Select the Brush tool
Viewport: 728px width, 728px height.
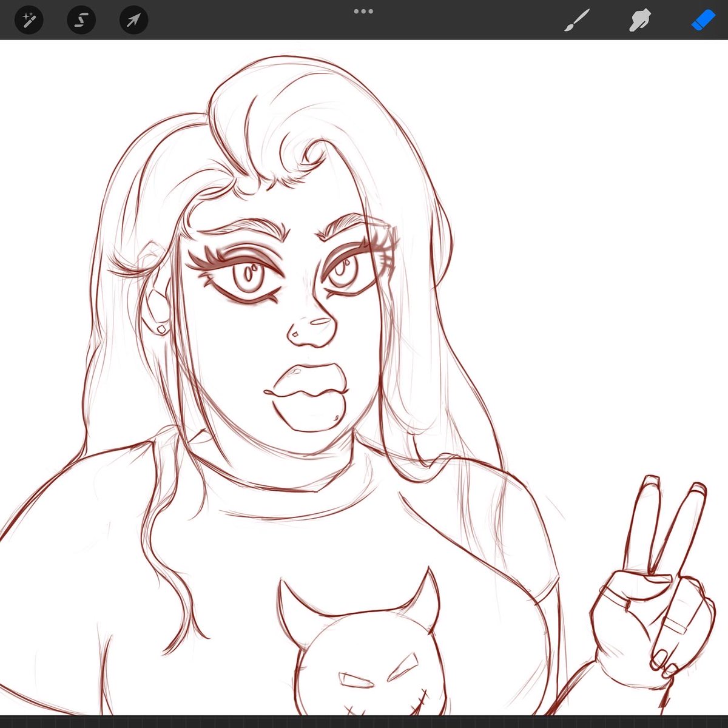[577, 21]
